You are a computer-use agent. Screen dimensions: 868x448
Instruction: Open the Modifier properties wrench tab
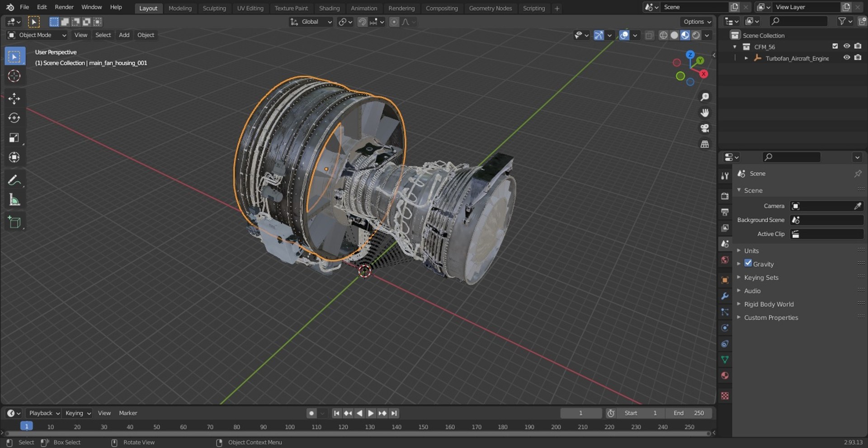pos(725,296)
